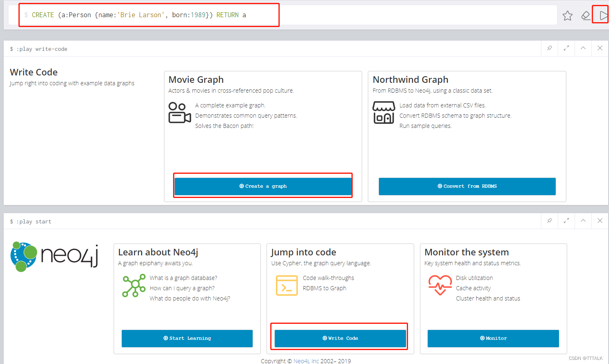Click the Northwind Graph heading
The height and width of the screenshot is (364, 609).
point(411,80)
